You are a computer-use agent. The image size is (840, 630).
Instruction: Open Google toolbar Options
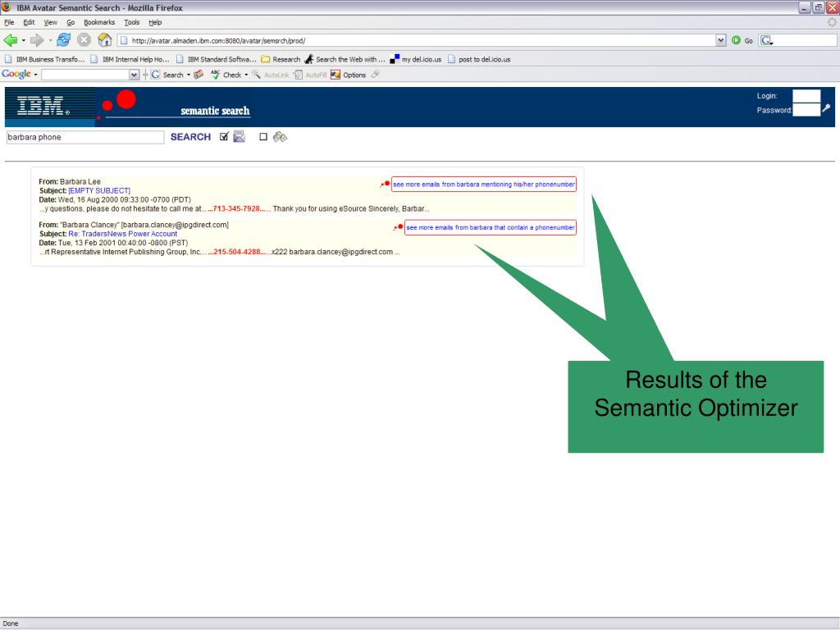(349, 75)
